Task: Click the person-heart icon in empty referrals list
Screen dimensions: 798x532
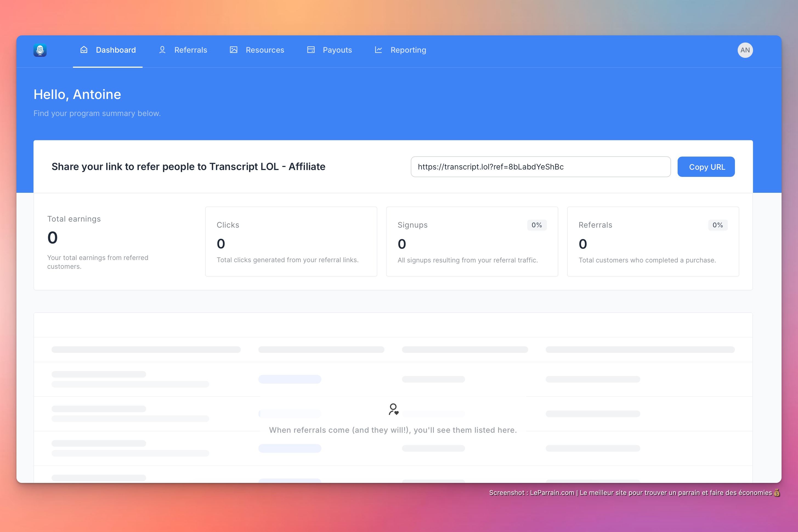Action: click(393, 409)
